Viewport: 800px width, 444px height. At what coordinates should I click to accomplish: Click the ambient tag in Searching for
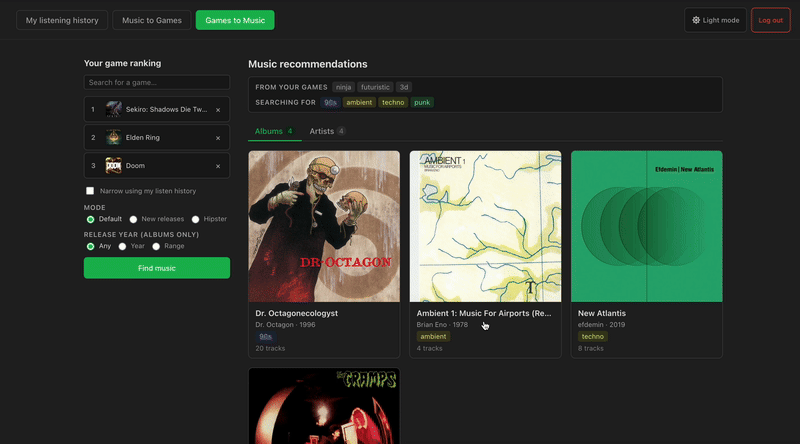coord(359,103)
